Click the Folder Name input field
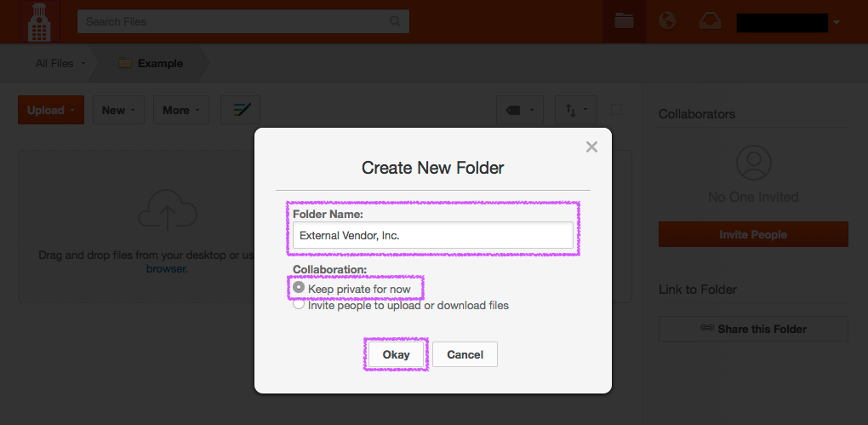868x425 pixels. [x=433, y=235]
